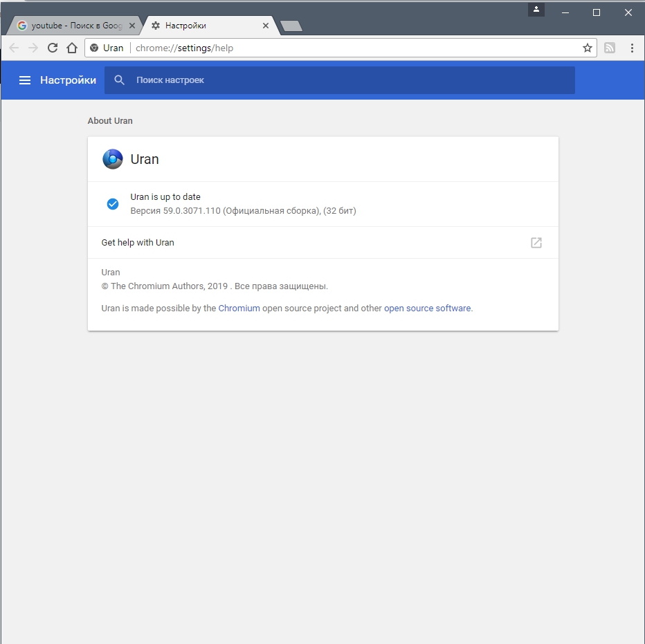Reload the settings page
The height and width of the screenshot is (644, 645).
pyautogui.click(x=52, y=48)
